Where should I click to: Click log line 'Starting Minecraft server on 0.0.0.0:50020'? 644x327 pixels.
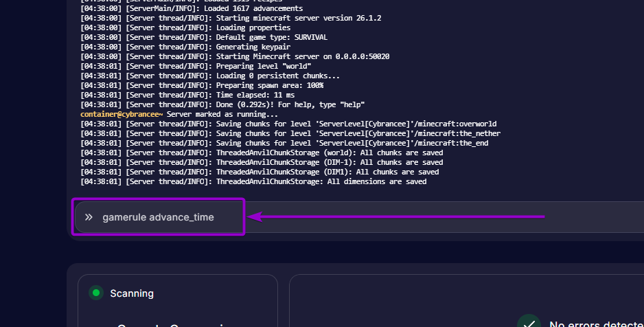[235, 57]
